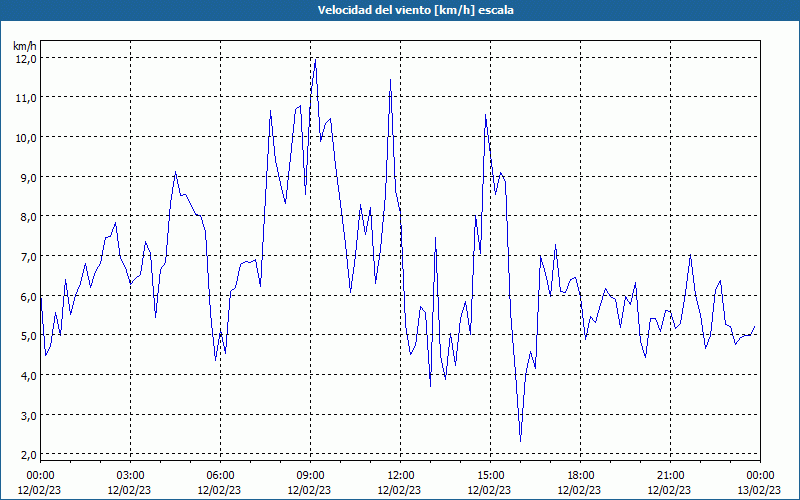Click the 10,0 y-axis value
This screenshot has width=800, height=500.
click(26, 137)
